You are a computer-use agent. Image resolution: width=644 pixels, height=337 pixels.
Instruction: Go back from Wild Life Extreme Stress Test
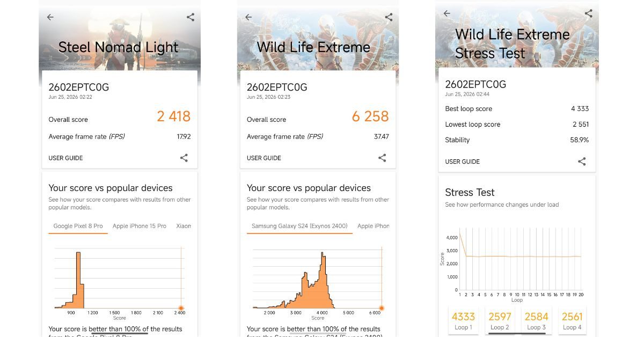coord(447,13)
